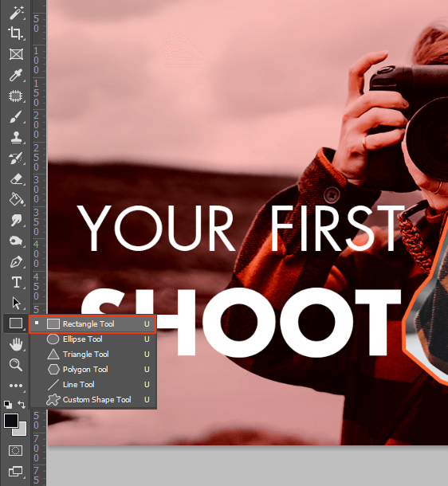Screen dimensions: 448x486
Task: Open the Edit Toolbar three-dots menu
Action: [x=16, y=386]
